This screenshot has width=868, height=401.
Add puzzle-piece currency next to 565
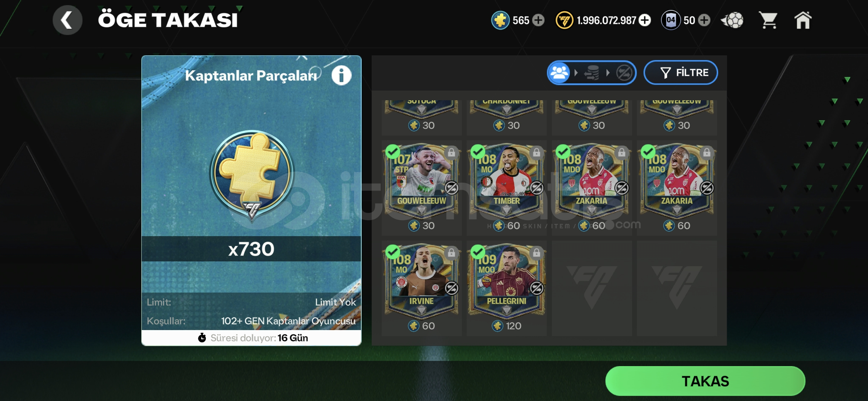538,20
